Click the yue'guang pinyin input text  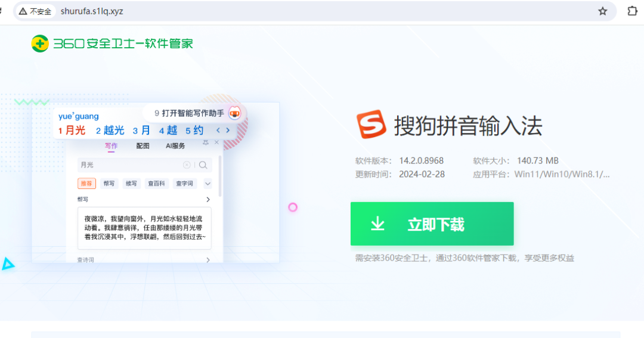point(79,116)
